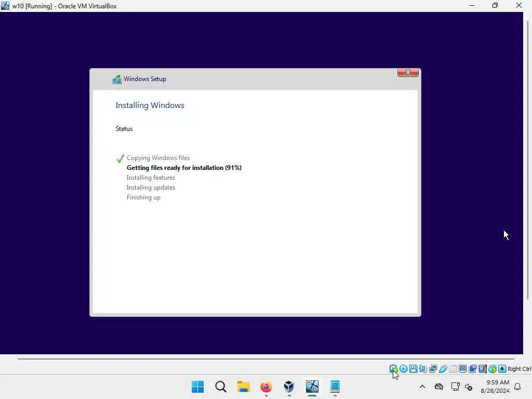Open the optical drive indicator menu
The image size is (532, 399).
pyautogui.click(x=403, y=369)
